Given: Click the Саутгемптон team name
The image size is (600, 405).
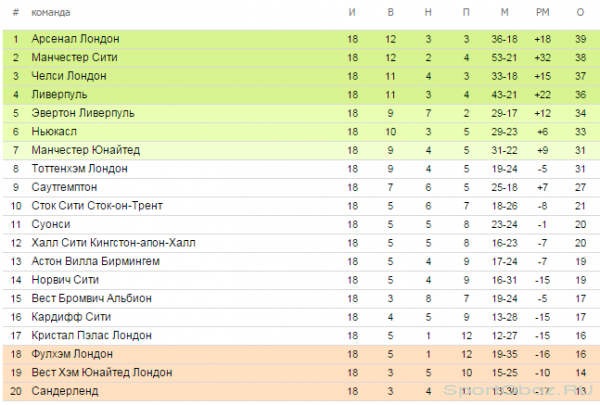Looking at the screenshot, I should point(64,187).
